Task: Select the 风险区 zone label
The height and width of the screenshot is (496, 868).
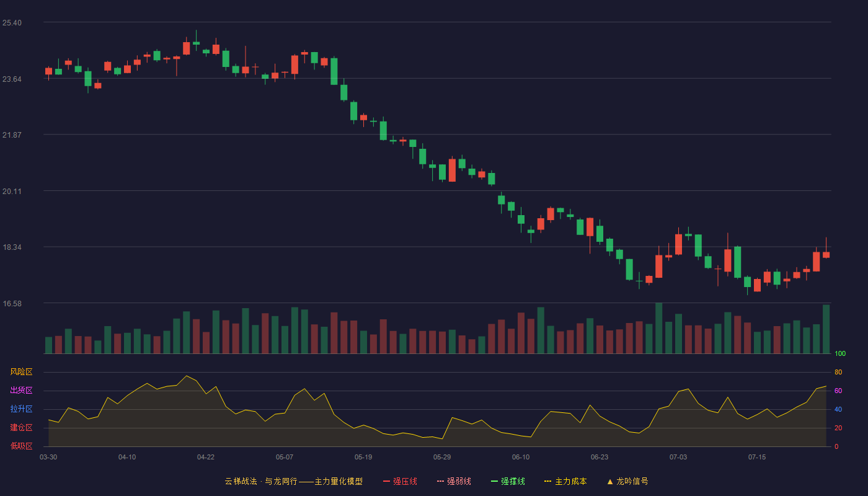Action: pos(21,372)
